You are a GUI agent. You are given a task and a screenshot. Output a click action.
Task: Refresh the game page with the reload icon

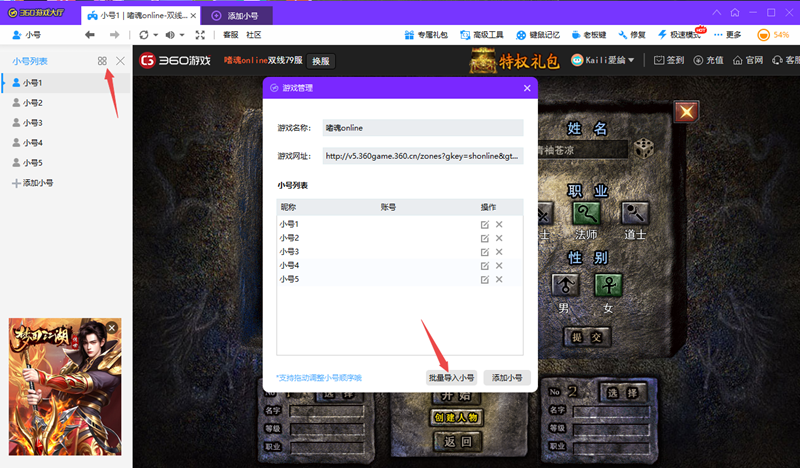(x=144, y=35)
